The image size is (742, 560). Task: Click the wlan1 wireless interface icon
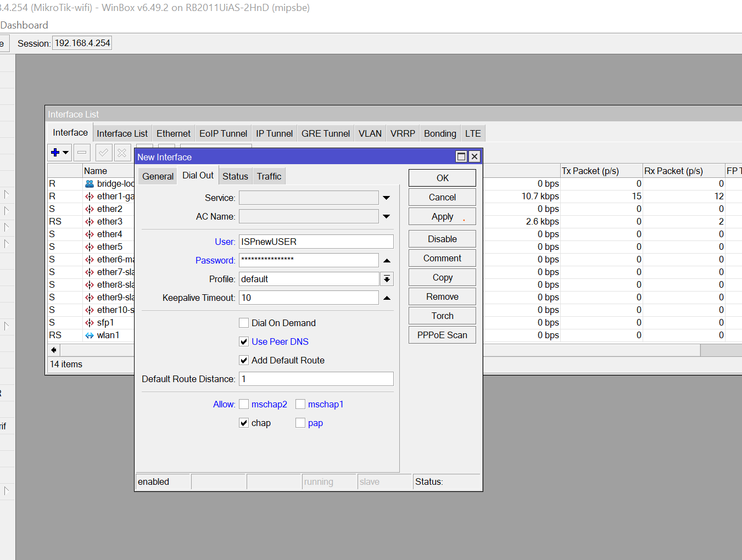pos(90,335)
